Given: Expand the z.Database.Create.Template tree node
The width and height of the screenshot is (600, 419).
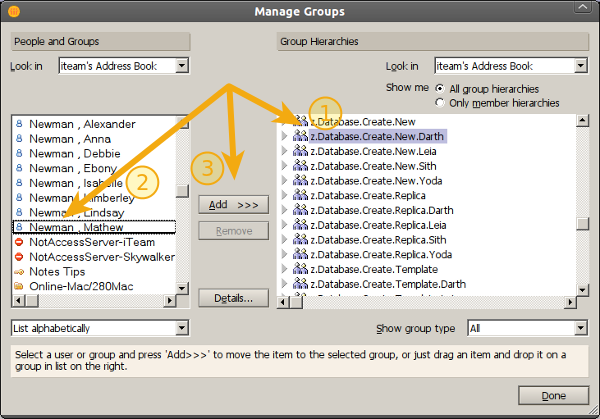Looking at the screenshot, I should click(284, 269).
